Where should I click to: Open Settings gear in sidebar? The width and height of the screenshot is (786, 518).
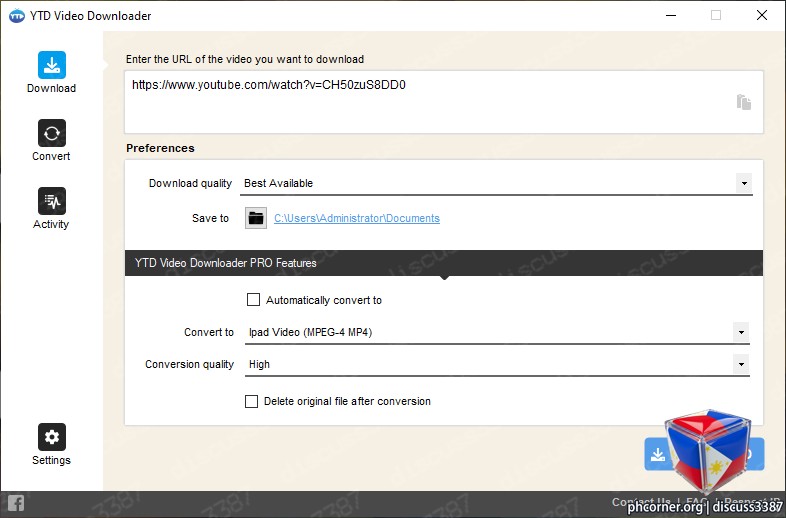tap(52, 437)
